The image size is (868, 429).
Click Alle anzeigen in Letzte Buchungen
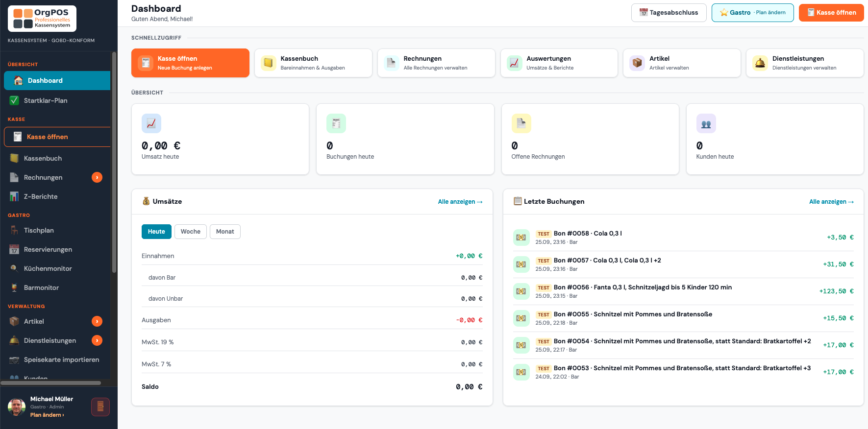coord(831,202)
